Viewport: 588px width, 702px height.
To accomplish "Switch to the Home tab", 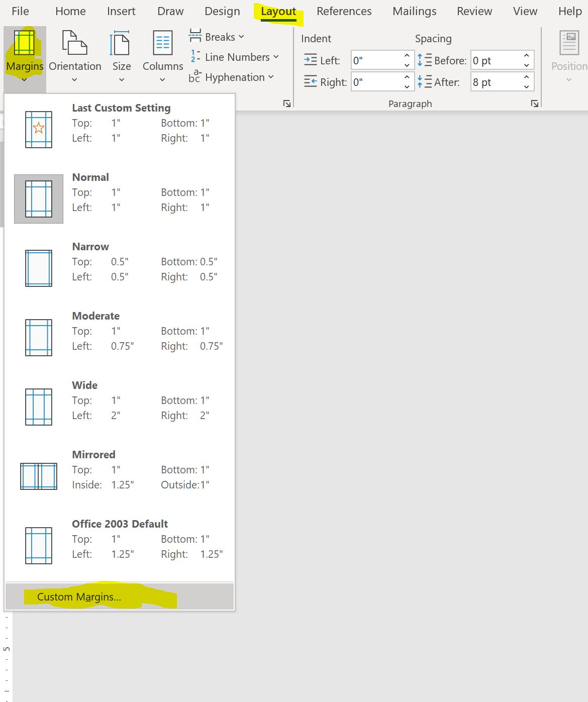I will tap(70, 11).
